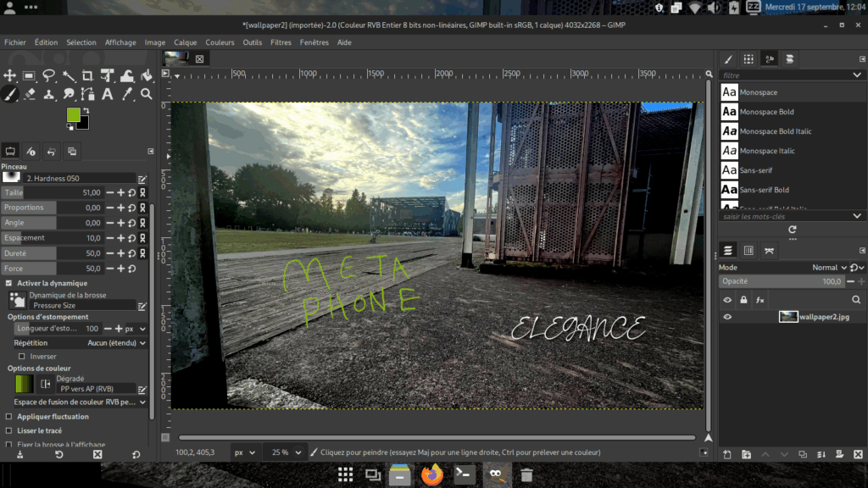Select the Clone stamp tool
This screenshot has width=868, height=488.
[48, 95]
